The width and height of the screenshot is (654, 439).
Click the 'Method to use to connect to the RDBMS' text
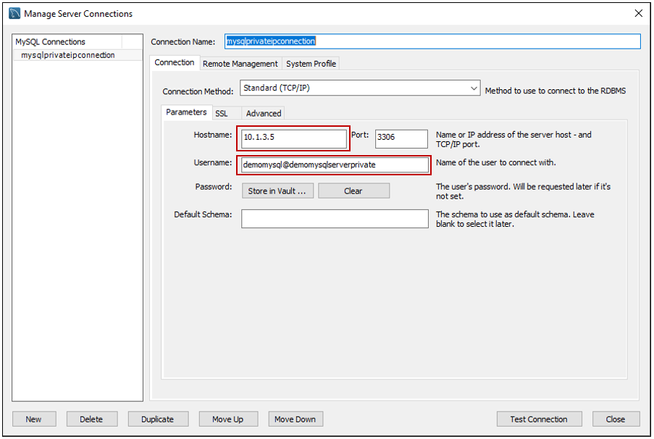(x=555, y=91)
